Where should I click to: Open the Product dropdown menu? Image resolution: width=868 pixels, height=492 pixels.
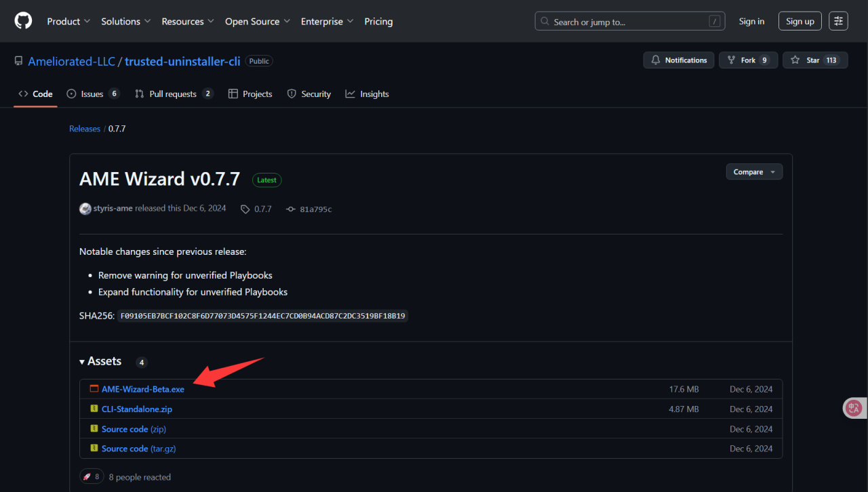pyautogui.click(x=68, y=22)
